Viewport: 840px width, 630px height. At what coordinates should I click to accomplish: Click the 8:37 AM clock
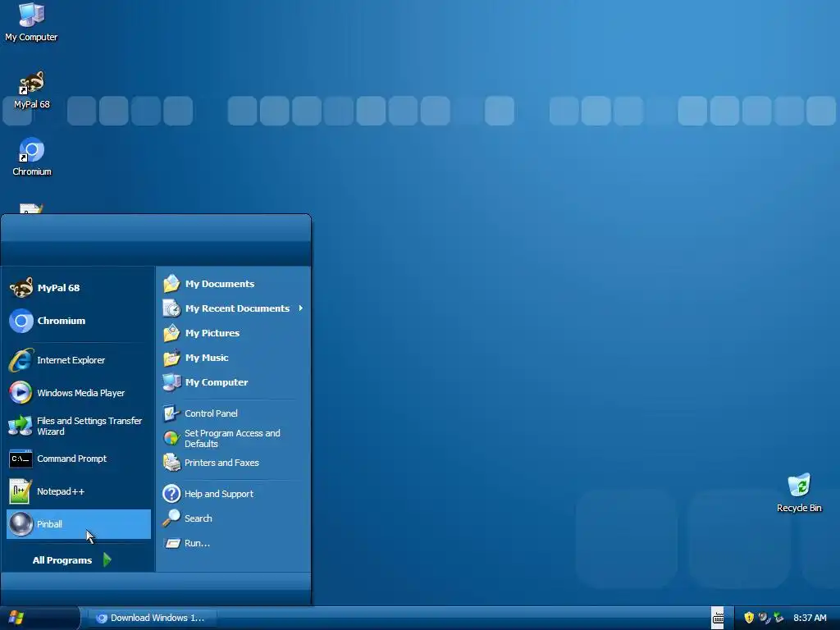coord(810,618)
